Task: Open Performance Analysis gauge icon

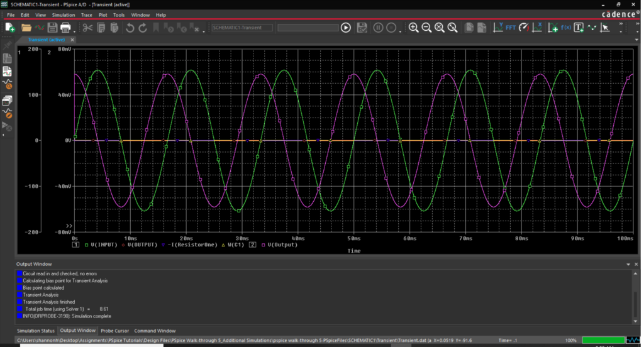Action: point(524,28)
